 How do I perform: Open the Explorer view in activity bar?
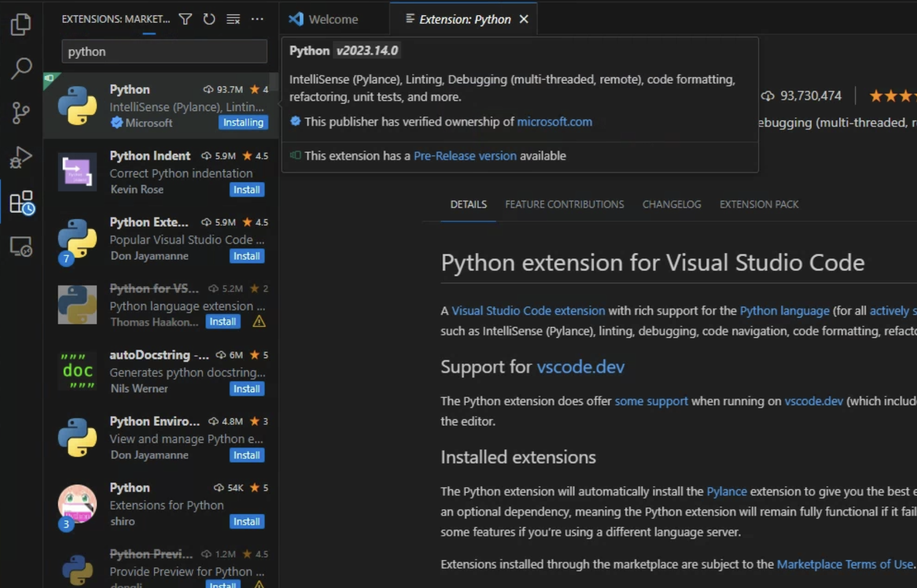coord(21,24)
